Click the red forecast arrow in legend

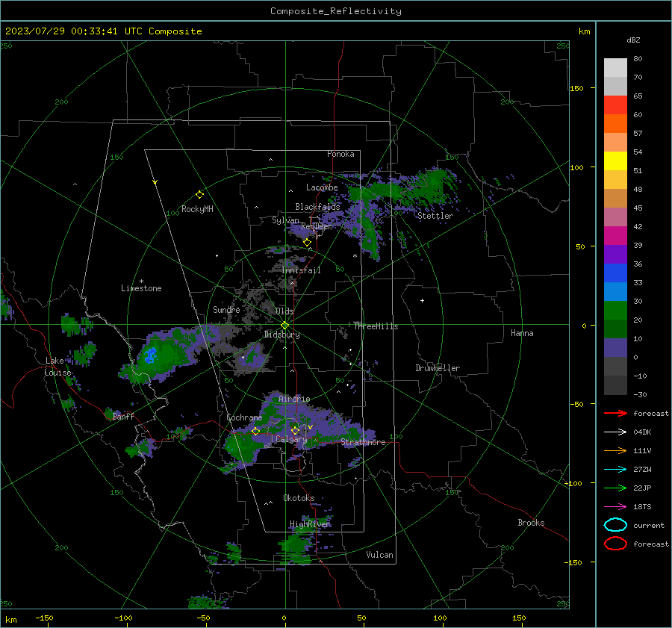(x=615, y=413)
